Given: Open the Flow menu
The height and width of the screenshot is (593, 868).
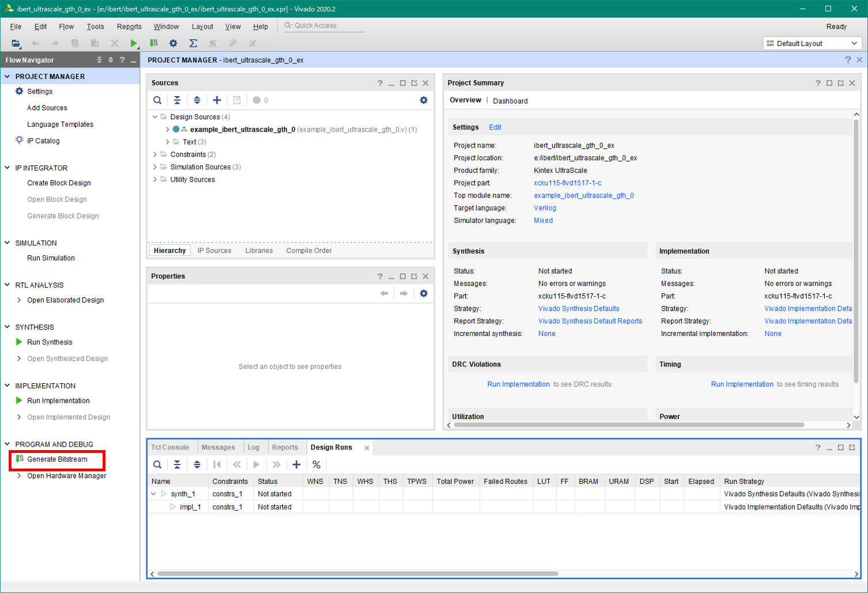Looking at the screenshot, I should coord(66,27).
